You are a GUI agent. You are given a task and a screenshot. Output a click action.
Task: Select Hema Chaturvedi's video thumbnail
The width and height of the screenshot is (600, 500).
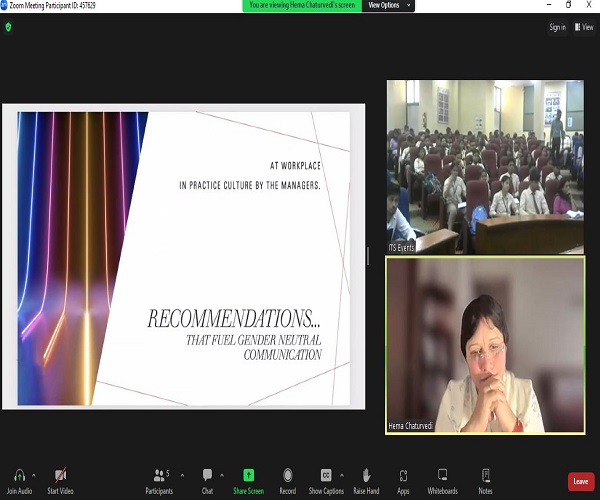(x=485, y=345)
